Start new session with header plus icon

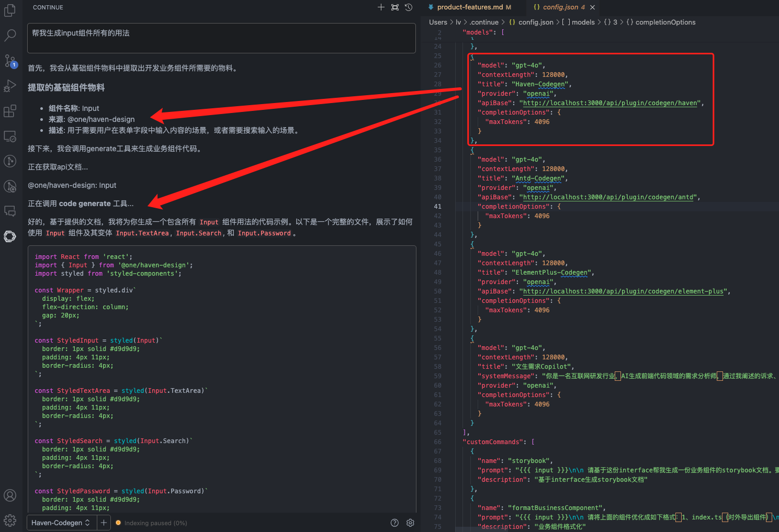click(x=381, y=7)
